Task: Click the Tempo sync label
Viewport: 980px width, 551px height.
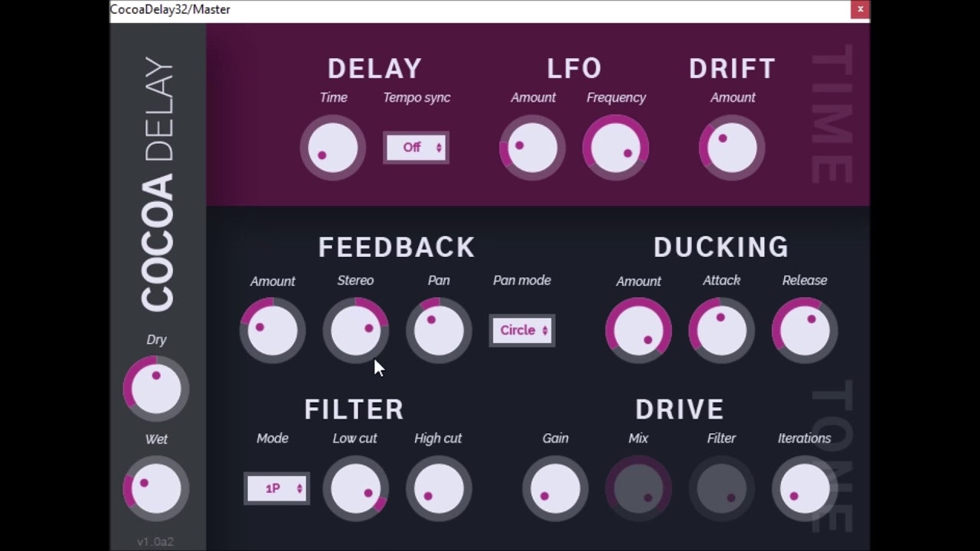Action: click(x=416, y=98)
